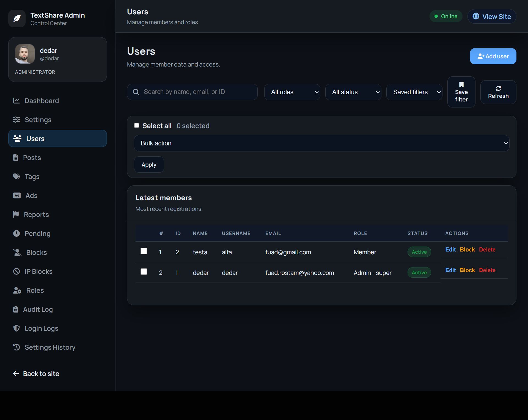Screen dimensions: 528x420
Task: Toggle the Select all checkbox
Action: click(137, 126)
